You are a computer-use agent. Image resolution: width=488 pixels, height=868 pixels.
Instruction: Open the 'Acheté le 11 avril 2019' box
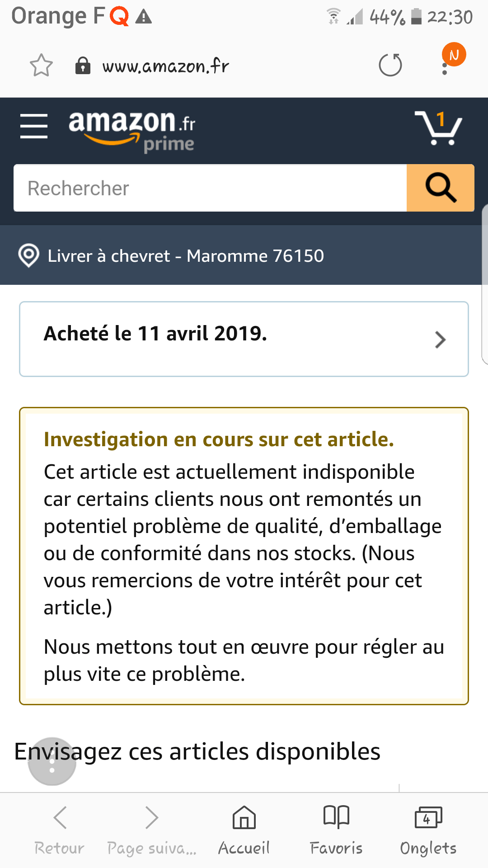click(226, 339)
